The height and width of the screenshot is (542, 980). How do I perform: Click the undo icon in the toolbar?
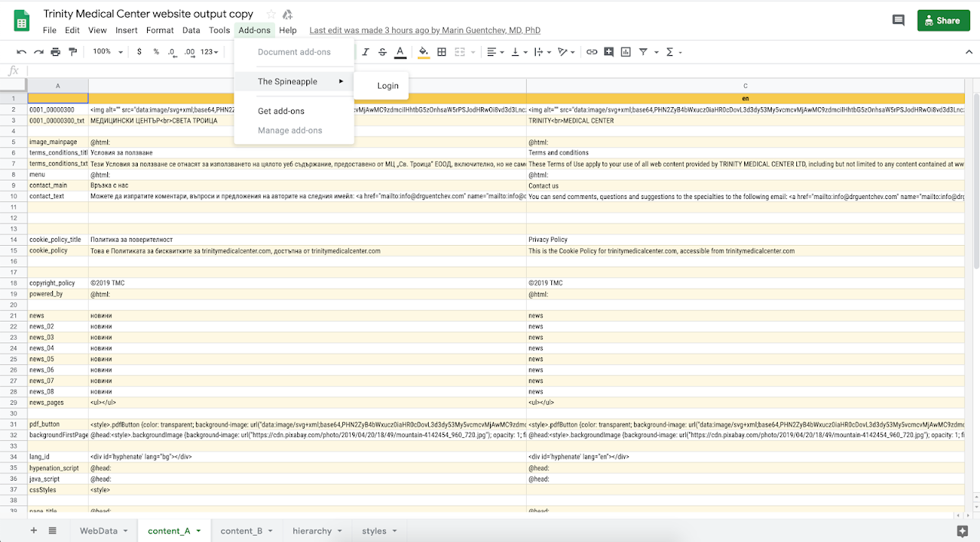coord(21,52)
